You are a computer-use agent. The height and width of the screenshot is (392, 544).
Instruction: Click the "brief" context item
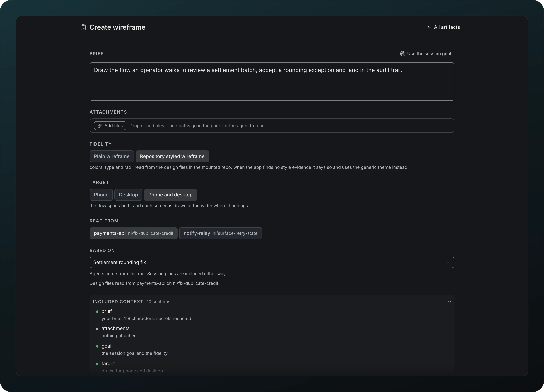[x=107, y=311]
